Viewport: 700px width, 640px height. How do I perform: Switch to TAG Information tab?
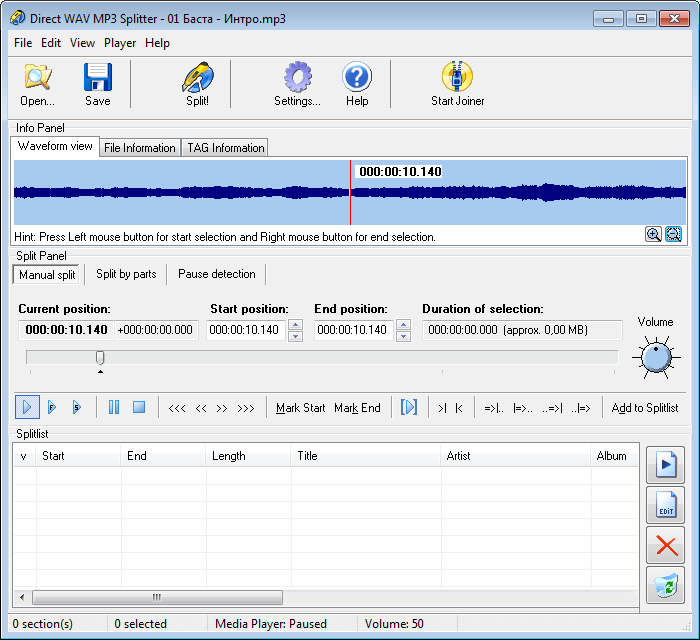(225, 148)
